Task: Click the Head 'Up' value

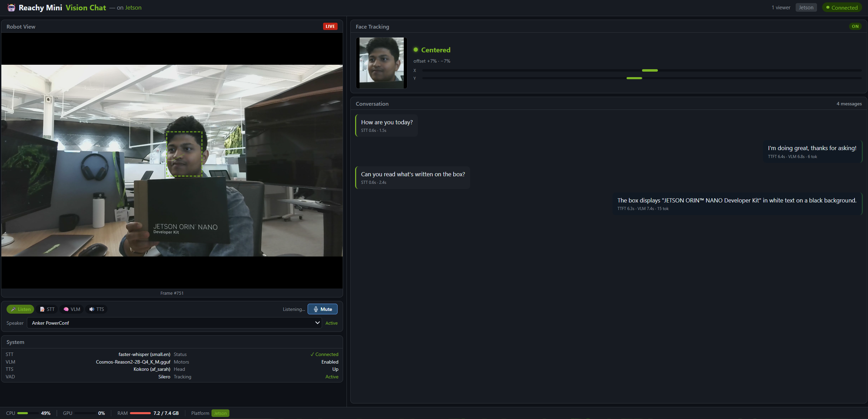Action: [x=335, y=369]
